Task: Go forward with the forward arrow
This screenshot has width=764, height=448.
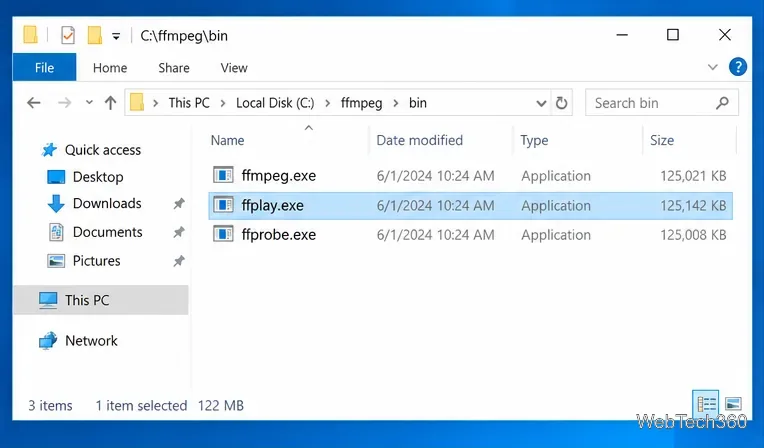Action: [x=64, y=103]
